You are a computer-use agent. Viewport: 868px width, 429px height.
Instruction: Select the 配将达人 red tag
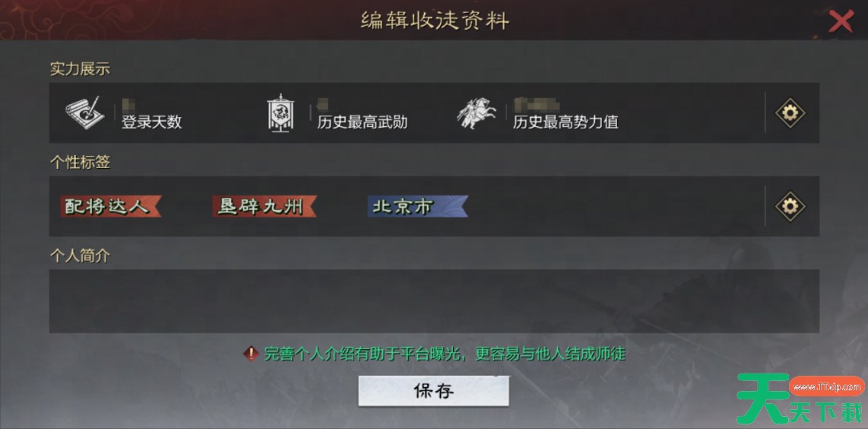pyautogui.click(x=110, y=207)
